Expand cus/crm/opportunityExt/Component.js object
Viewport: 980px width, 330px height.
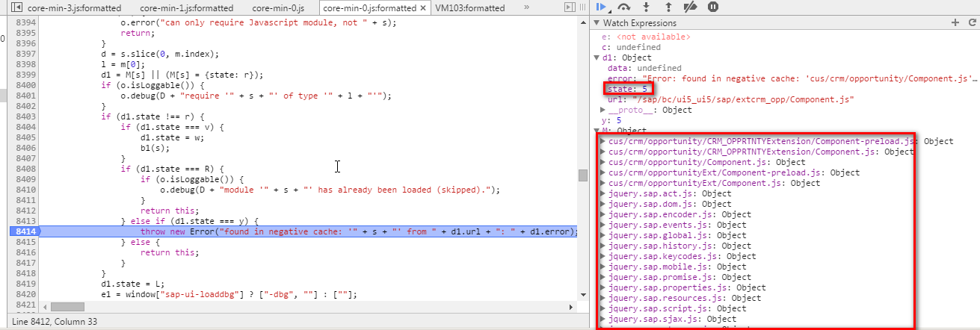click(x=604, y=183)
